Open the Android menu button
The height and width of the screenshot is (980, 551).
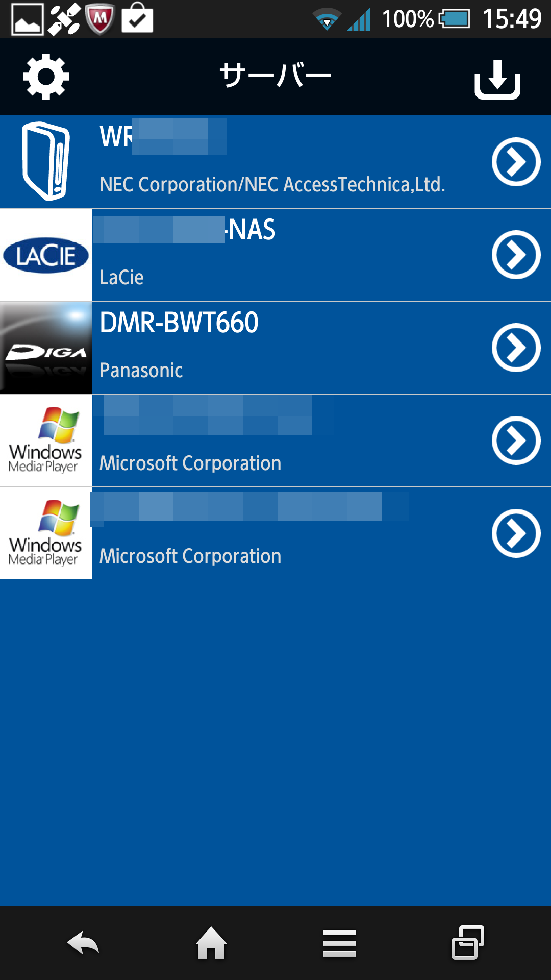pyautogui.click(x=339, y=943)
